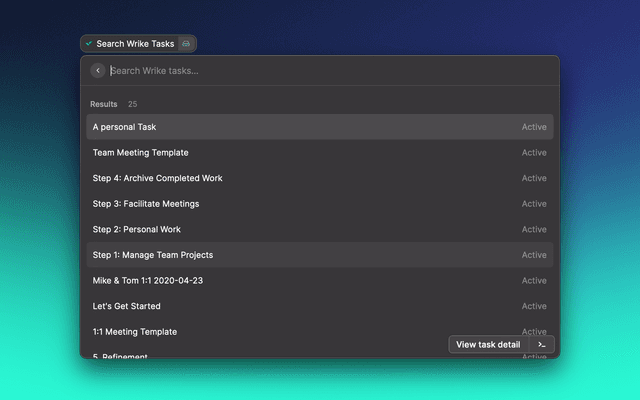Click Active status on Let's Get Started row
Viewport: 640px width, 400px height.
[534, 306]
